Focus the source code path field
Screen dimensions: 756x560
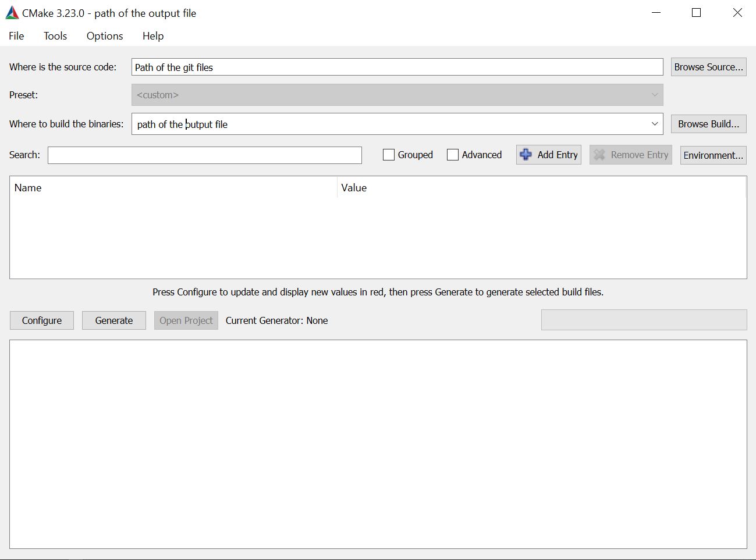pyautogui.click(x=397, y=67)
